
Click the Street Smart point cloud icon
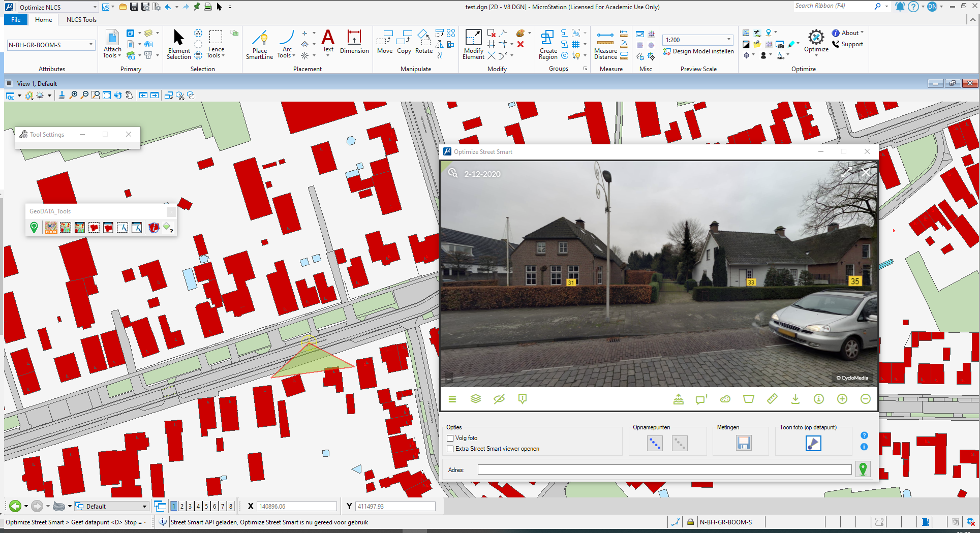pyautogui.click(x=725, y=399)
